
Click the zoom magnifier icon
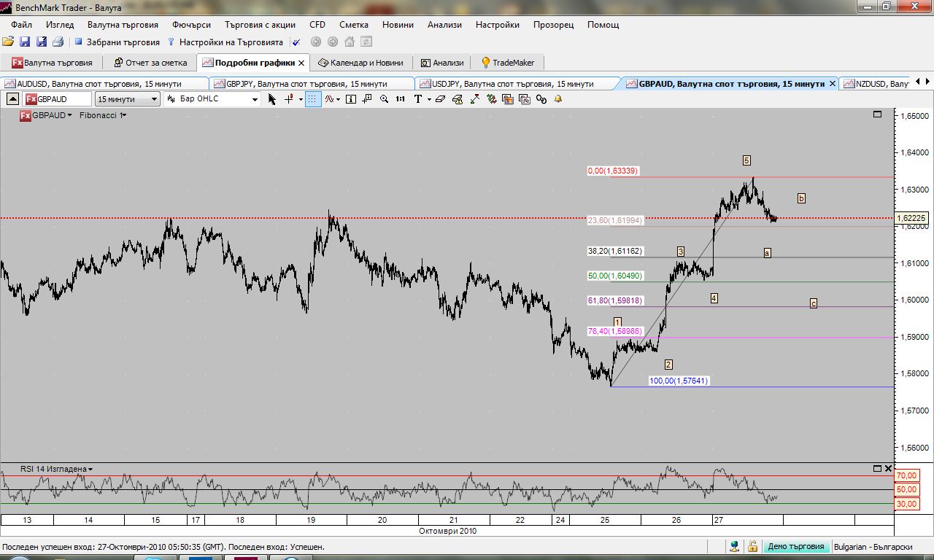tap(385, 99)
